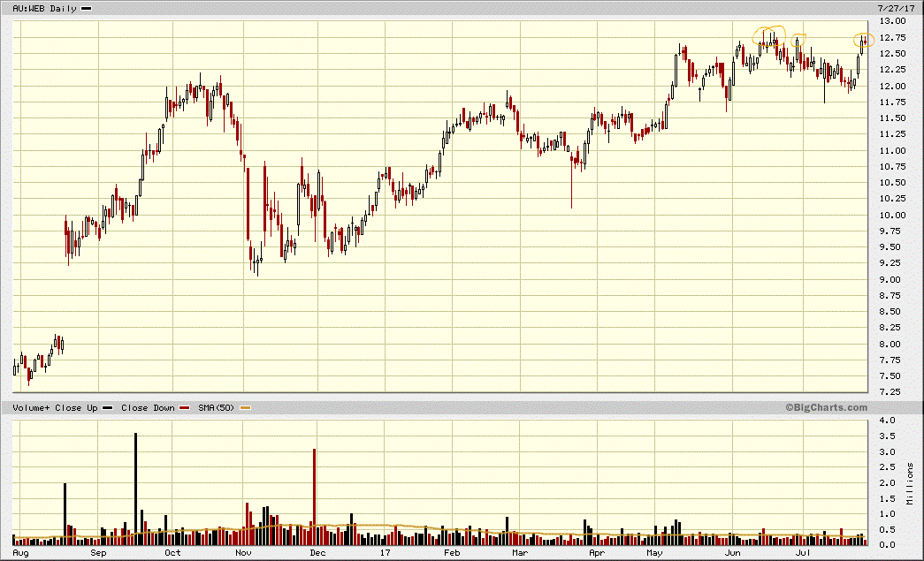The image size is (924, 561).
Task: Select the 12.75 price axis label
Action: click(x=892, y=37)
